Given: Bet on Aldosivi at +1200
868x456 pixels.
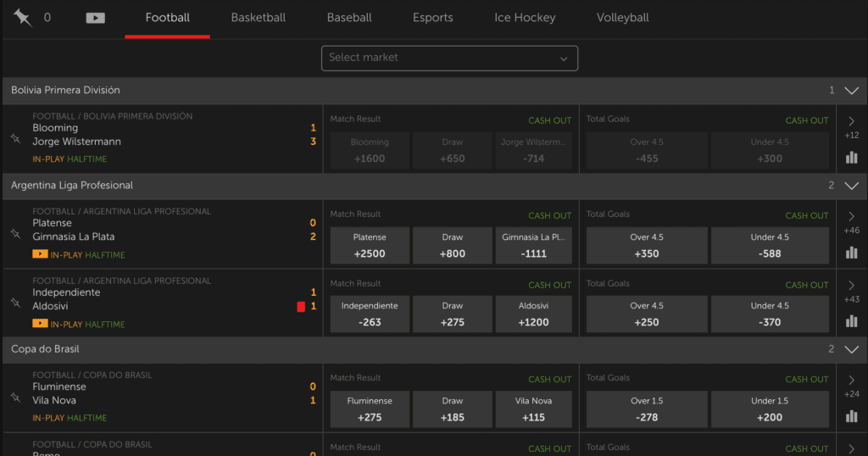Looking at the screenshot, I should [x=534, y=314].
